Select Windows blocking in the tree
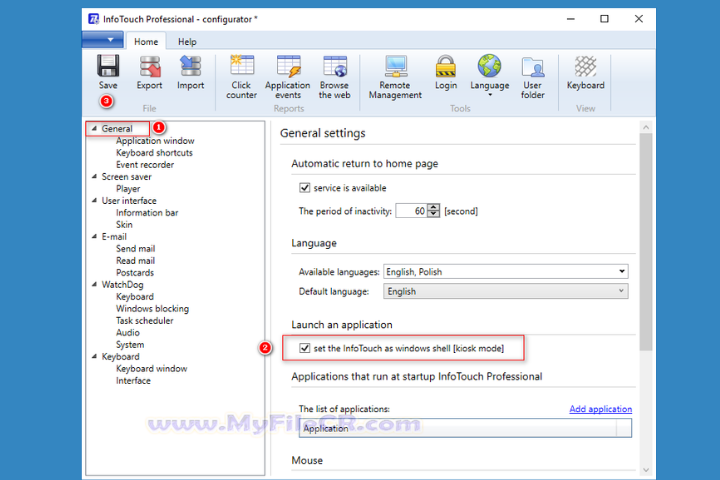The height and width of the screenshot is (480, 720). (152, 308)
